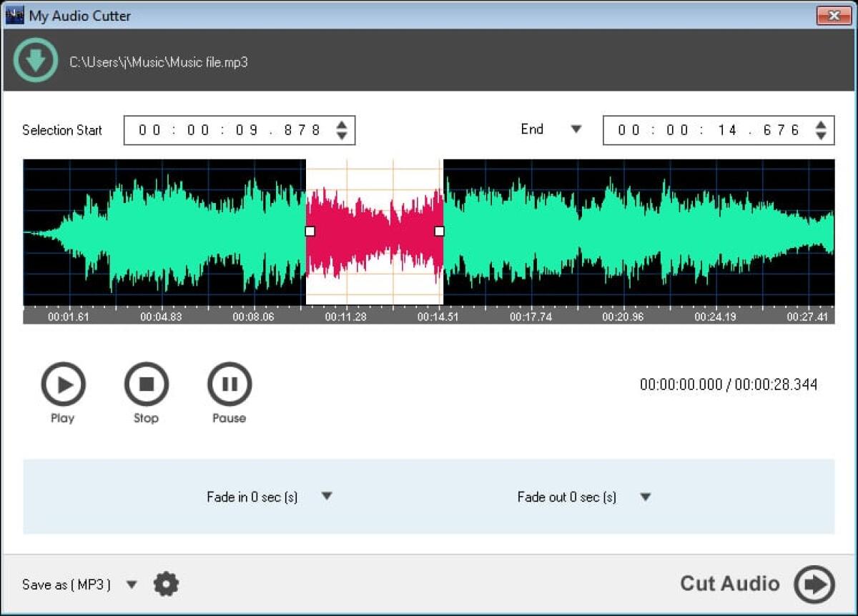This screenshot has height=616, width=858.
Task: Decrease End time with stepper
Action: click(822, 134)
